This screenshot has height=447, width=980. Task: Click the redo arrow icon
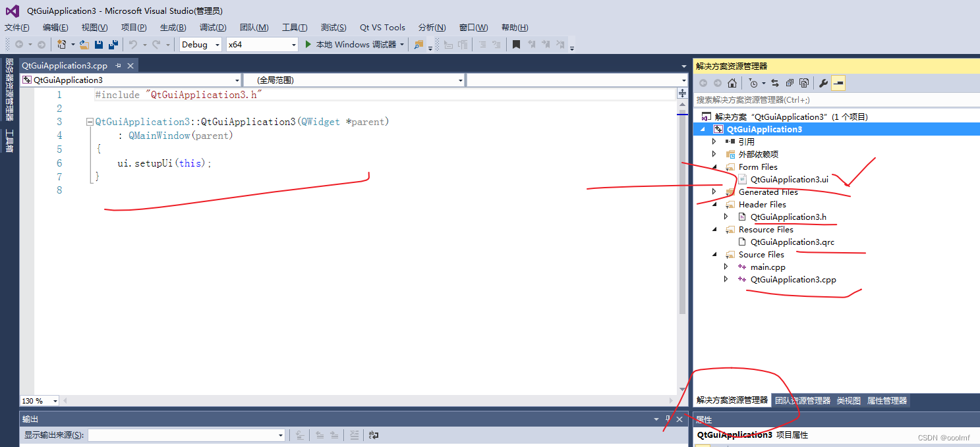click(x=156, y=45)
